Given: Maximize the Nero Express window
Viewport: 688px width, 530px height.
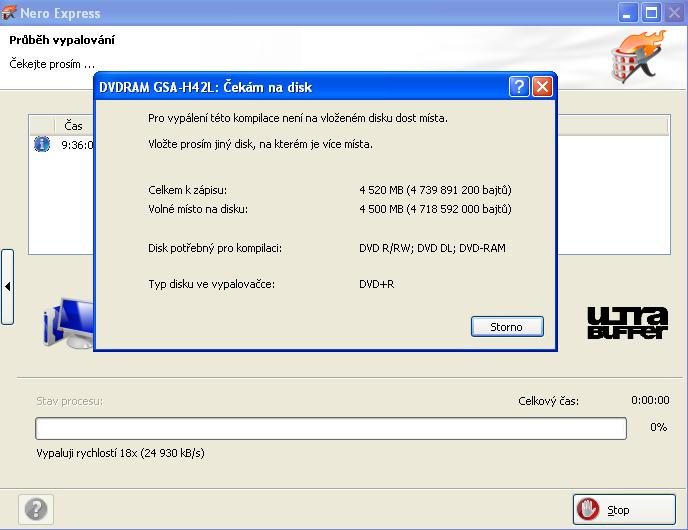Looking at the screenshot, I should [x=651, y=13].
